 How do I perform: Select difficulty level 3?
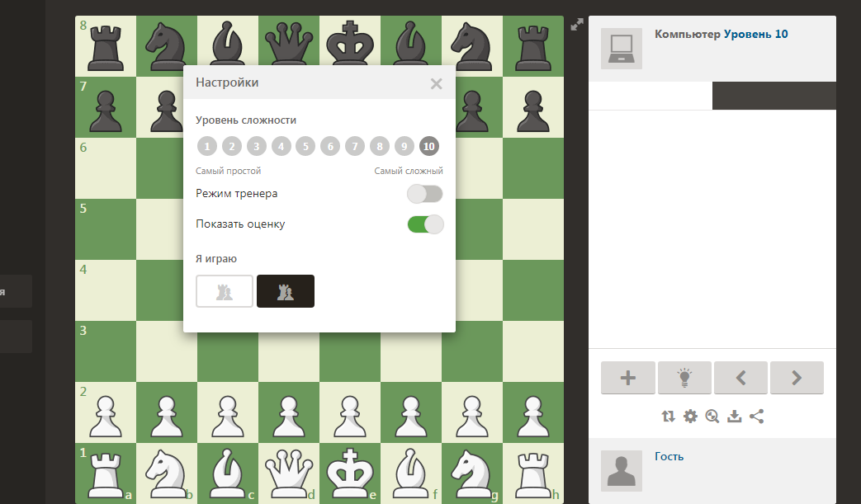[x=257, y=147]
